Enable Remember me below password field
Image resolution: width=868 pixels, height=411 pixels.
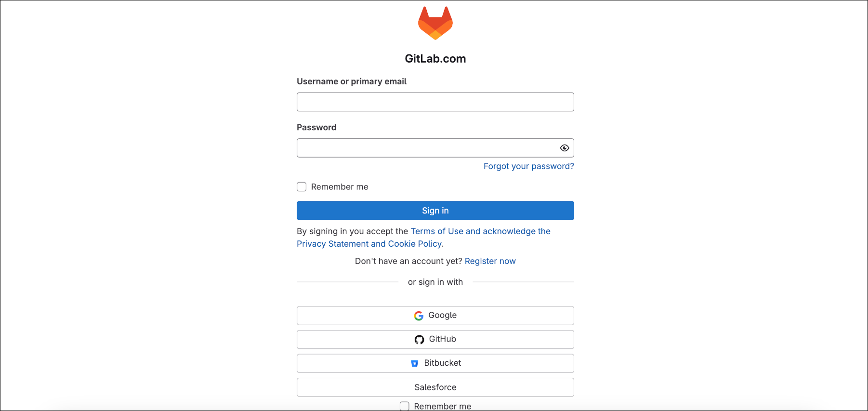coord(302,187)
